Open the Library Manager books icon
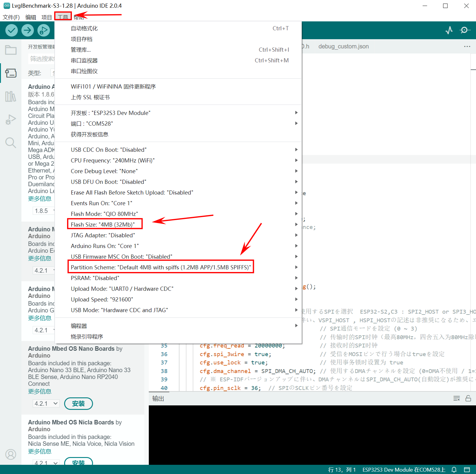This screenshot has height=474, width=476. tap(11, 96)
